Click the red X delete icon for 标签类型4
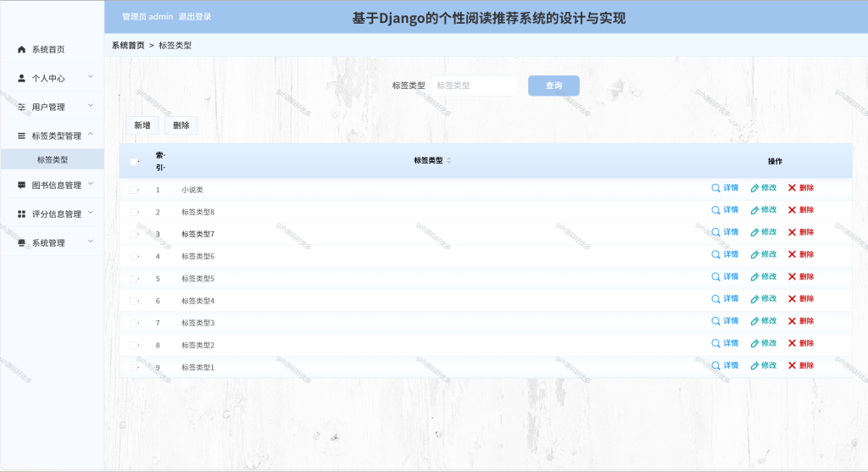The height and width of the screenshot is (472, 868). [793, 299]
